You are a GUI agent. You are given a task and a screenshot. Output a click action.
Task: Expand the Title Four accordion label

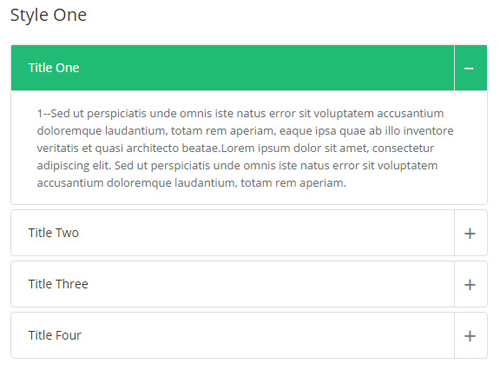(x=54, y=335)
